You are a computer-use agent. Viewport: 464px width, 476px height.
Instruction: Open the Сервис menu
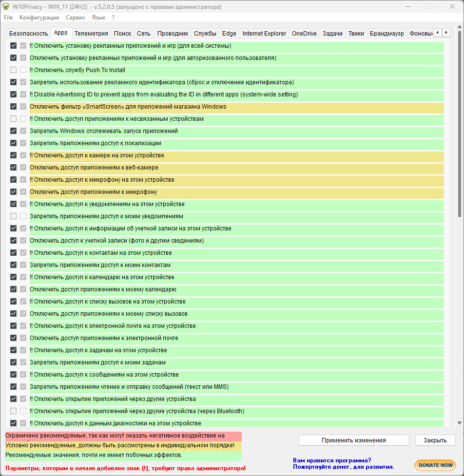pos(76,18)
